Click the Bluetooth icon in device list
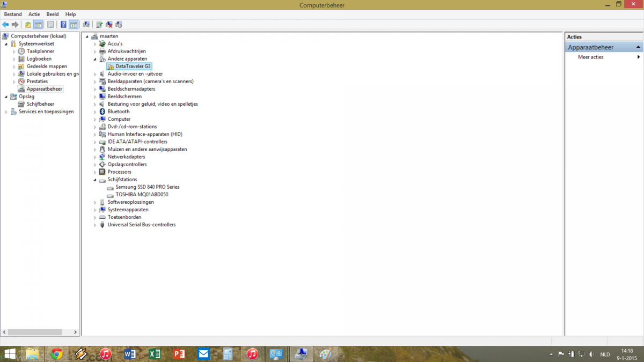 click(102, 112)
